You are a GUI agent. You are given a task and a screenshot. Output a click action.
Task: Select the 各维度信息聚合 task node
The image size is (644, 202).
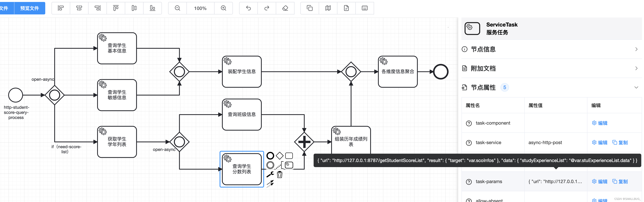(x=398, y=72)
